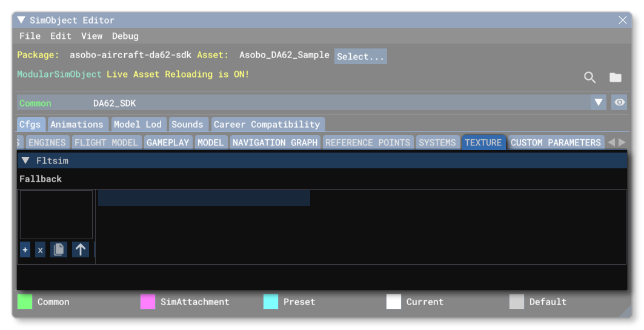Screen dimensions: 644x330
Task: Click the Fallback label
Action: coord(41,179)
